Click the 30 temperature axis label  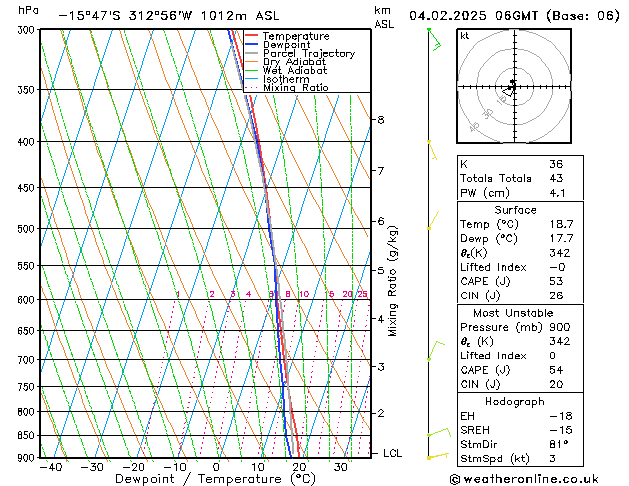click(x=340, y=467)
